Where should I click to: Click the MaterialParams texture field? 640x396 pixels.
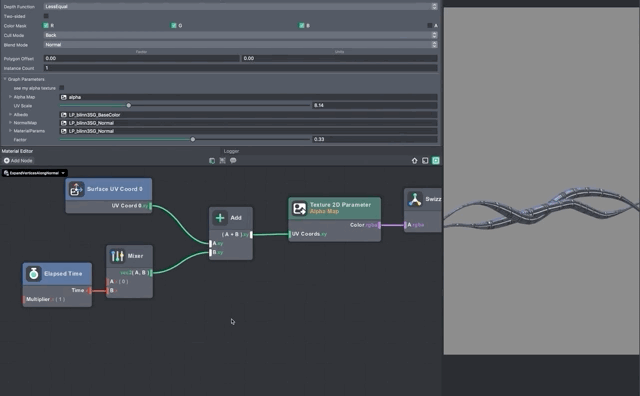pyautogui.click(x=249, y=131)
